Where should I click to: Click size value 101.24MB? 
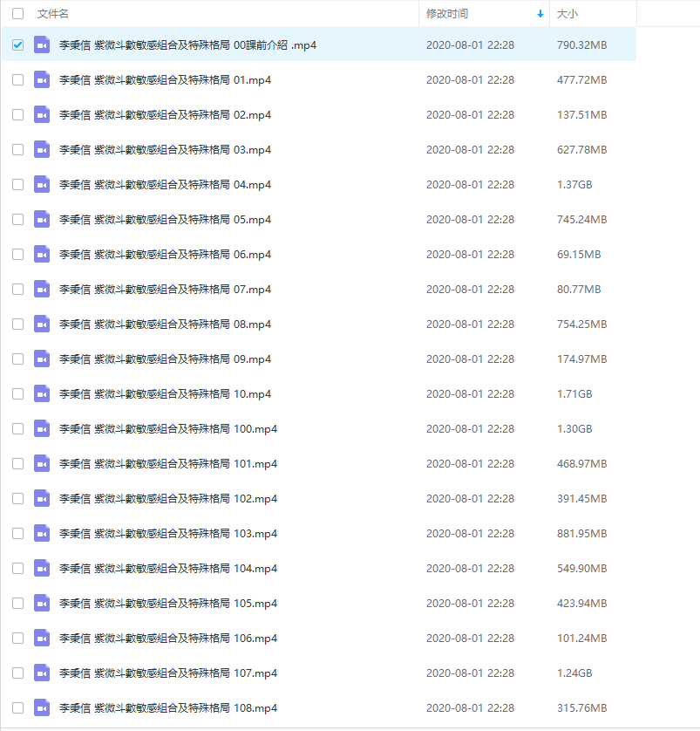point(581,638)
